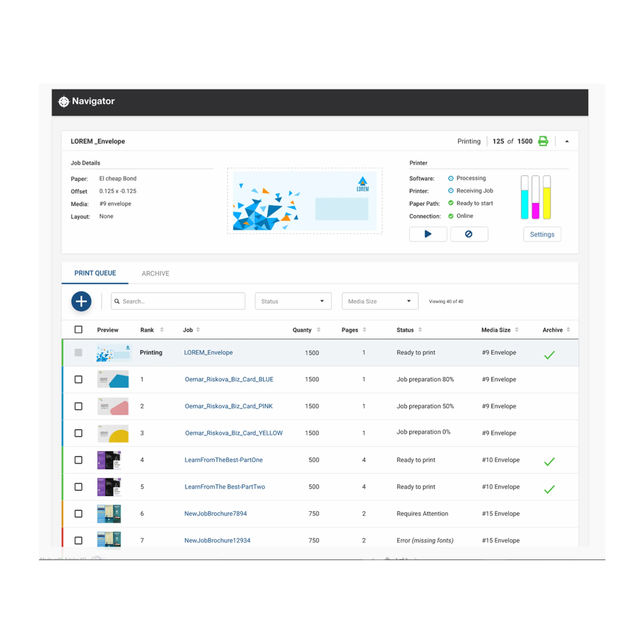Check the Oemar_Riskova_Biz_Card_BLUE row checkbox
Viewport: 644px width, 644px height.
click(78, 379)
